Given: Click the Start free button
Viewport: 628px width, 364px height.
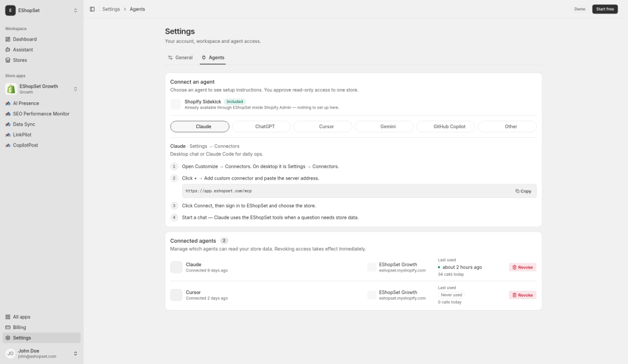Looking at the screenshot, I should coord(605,9).
